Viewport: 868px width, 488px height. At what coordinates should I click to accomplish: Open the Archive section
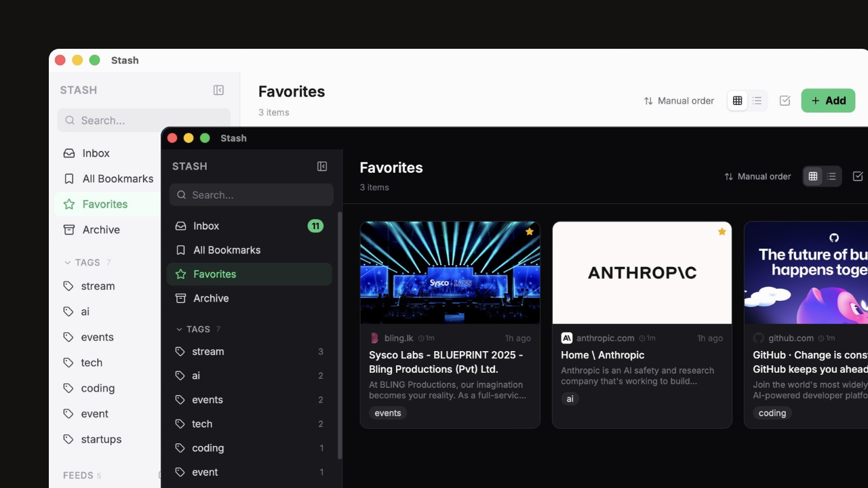(211, 298)
